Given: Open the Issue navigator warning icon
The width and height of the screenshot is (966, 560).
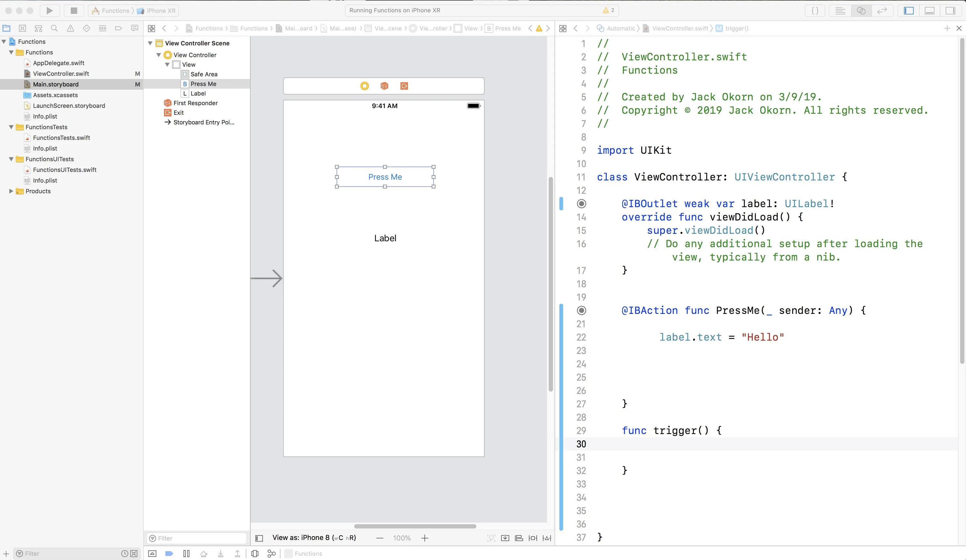Looking at the screenshot, I should click(71, 28).
